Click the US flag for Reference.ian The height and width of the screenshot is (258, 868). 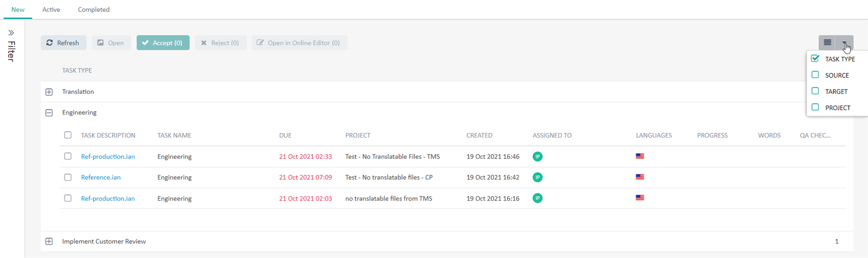pos(640,177)
